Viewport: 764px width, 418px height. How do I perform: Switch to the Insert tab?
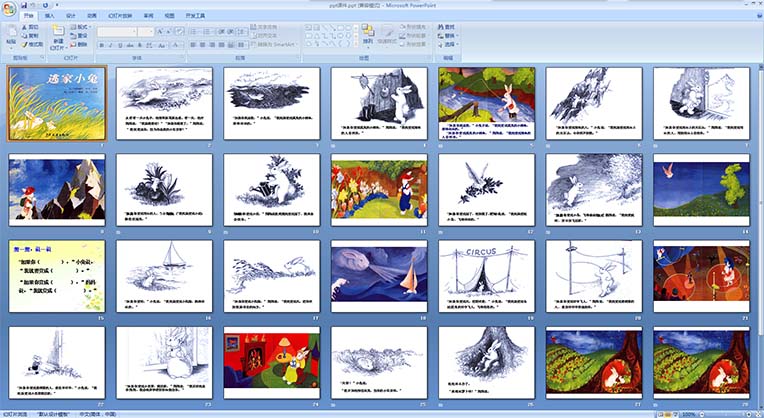point(50,16)
